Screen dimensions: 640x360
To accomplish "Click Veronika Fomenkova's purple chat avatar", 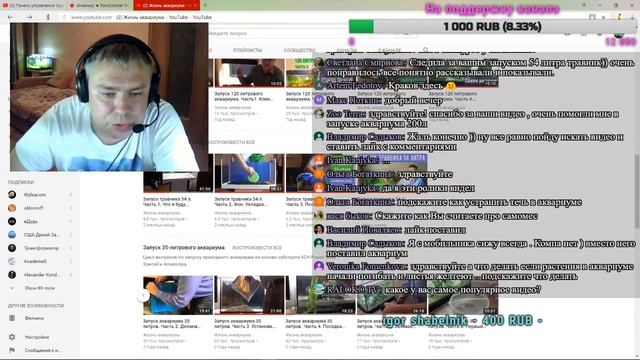I will tap(319, 267).
